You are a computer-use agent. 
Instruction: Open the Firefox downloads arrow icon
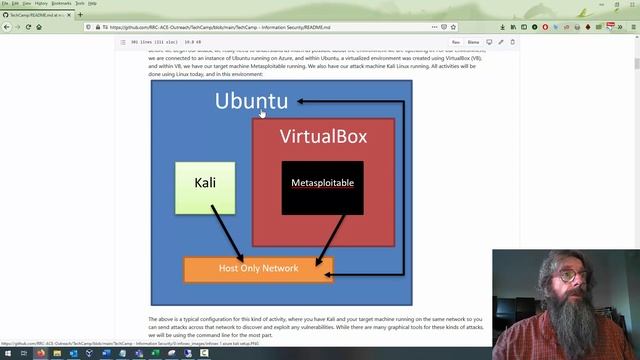click(x=502, y=27)
